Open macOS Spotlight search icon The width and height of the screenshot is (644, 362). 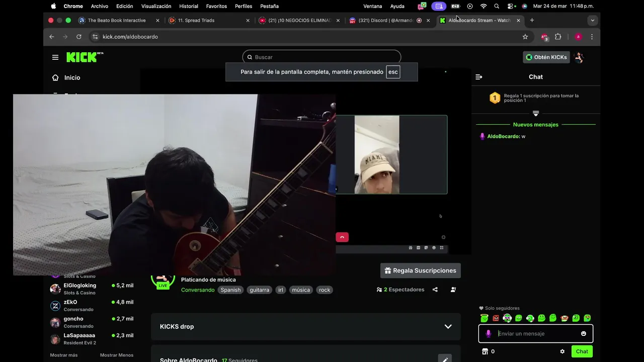pyautogui.click(x=497, y=6)
